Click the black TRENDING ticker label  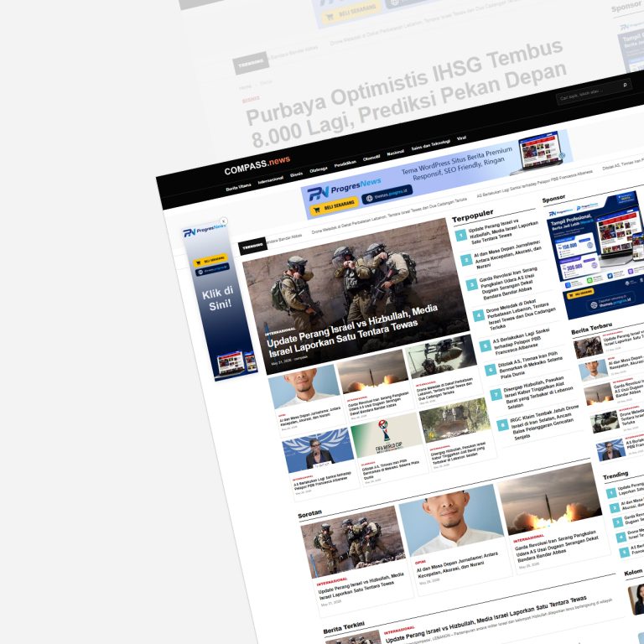253,246
